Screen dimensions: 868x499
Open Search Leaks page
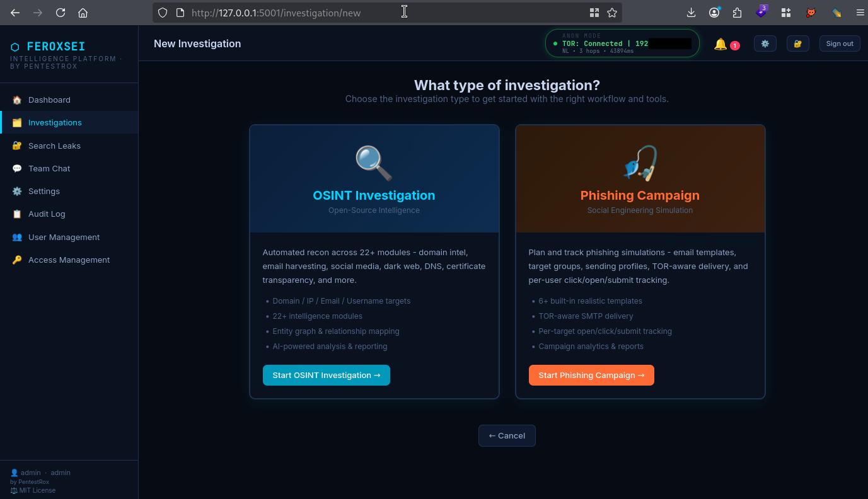tap(69, 146)
